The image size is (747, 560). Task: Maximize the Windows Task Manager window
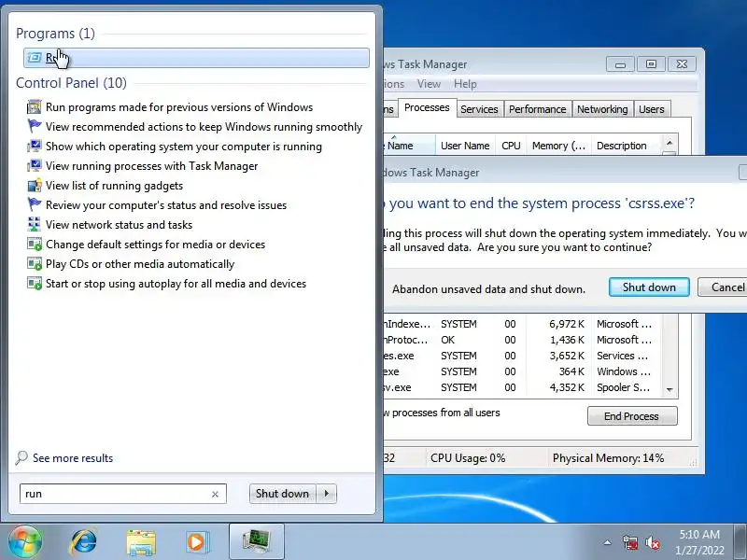point(651,64)
